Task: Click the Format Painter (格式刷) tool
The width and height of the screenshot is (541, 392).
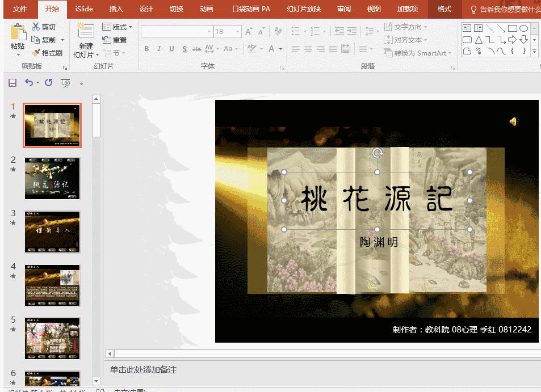Action: 47,53
